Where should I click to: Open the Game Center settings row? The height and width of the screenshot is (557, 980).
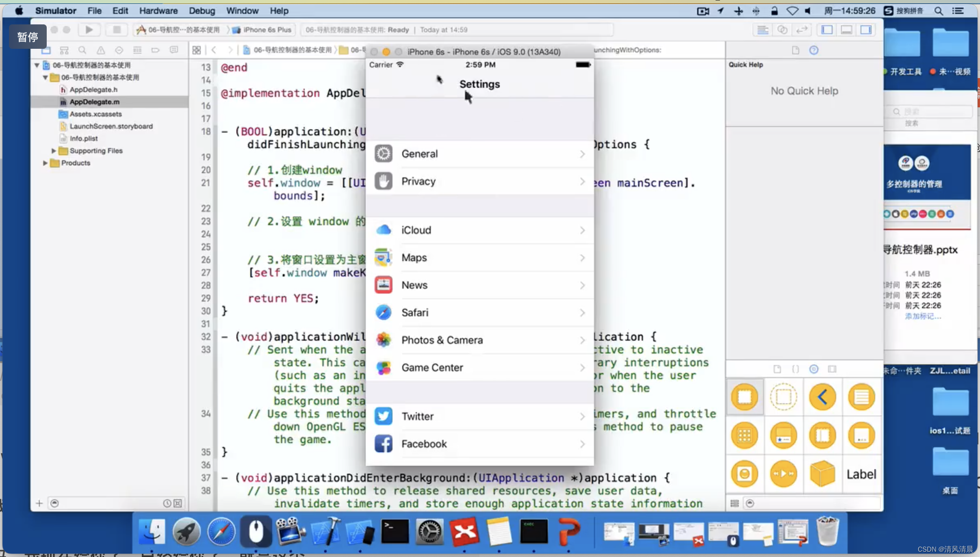click(479, 368)
